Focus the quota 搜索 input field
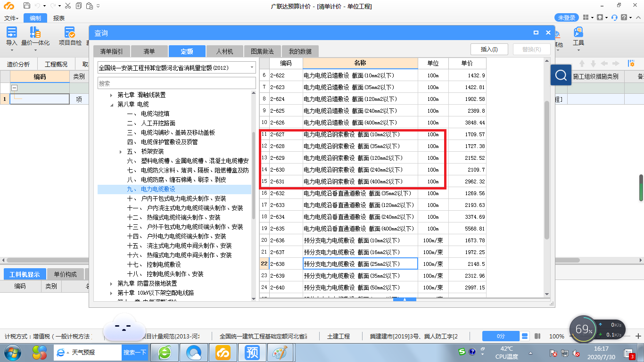Viewport: 644px width, 362px height. click(x=177, y=83)
